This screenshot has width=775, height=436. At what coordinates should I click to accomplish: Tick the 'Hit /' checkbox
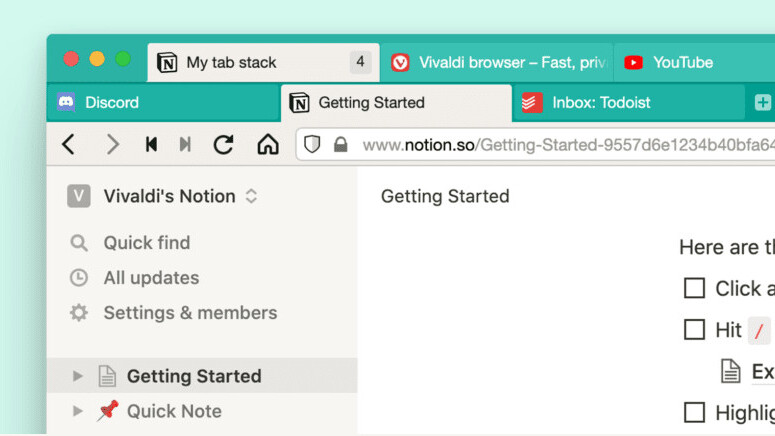click(694, 329)
